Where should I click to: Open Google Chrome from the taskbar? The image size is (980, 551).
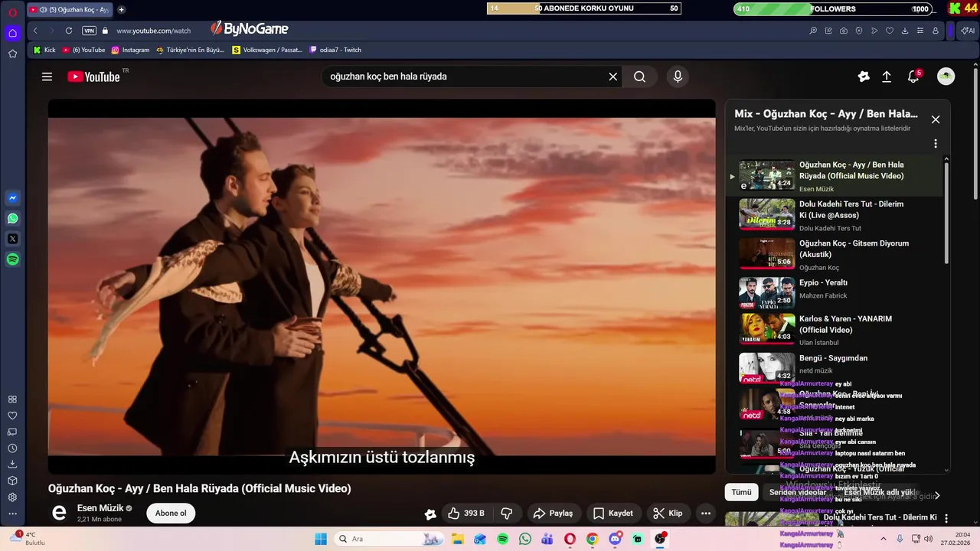[592, 539]
